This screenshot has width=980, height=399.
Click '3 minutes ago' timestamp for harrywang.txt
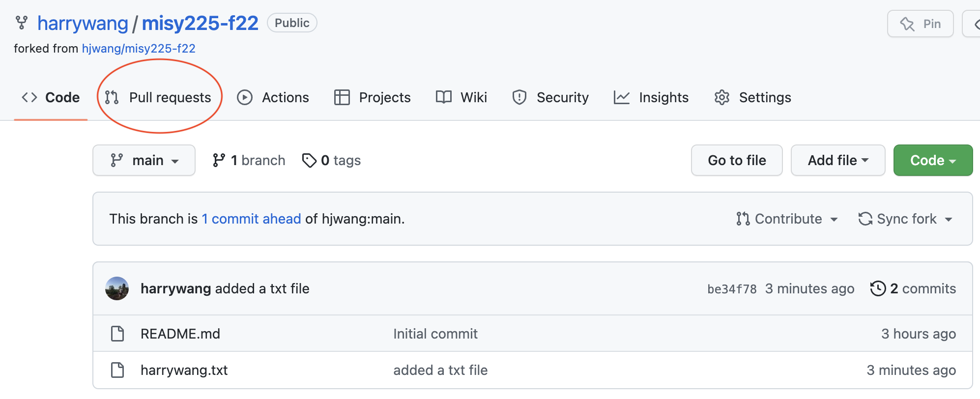click(911, 370)
